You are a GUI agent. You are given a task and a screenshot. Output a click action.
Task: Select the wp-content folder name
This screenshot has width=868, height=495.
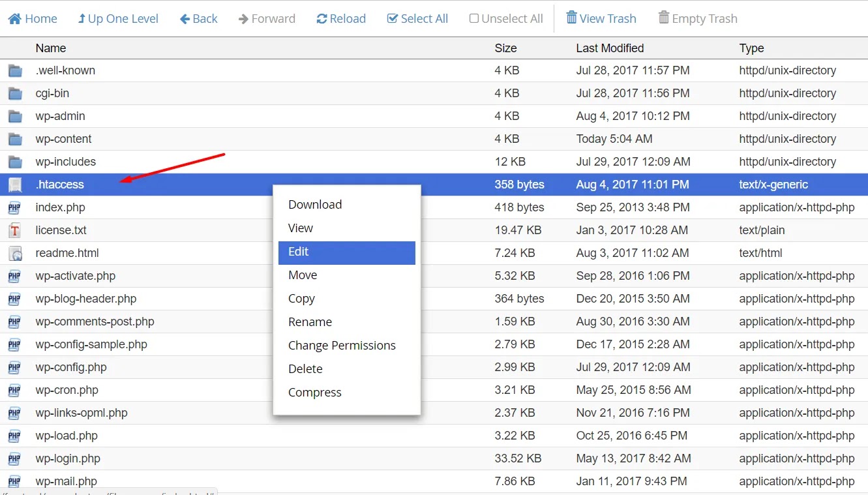tap(63, 139)
